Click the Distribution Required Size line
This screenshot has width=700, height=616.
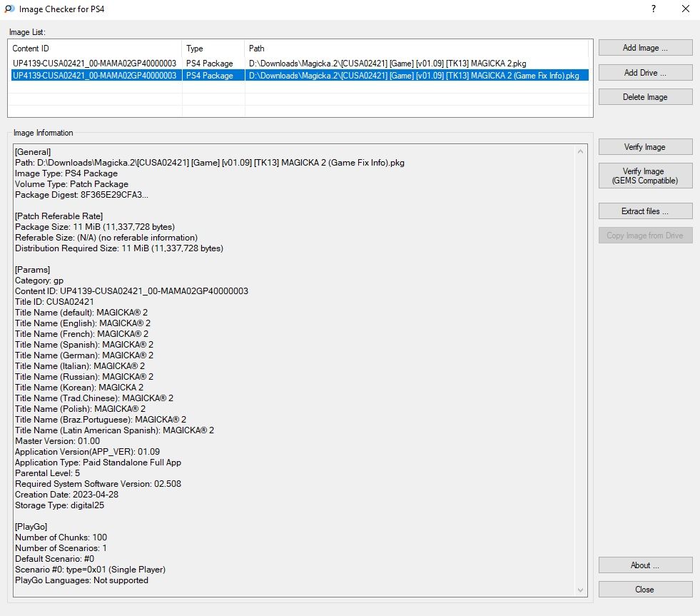point(118,248)
